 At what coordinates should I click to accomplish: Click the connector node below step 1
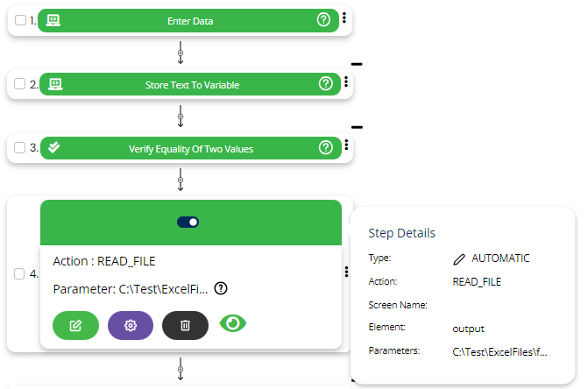(x=181, y=53)
